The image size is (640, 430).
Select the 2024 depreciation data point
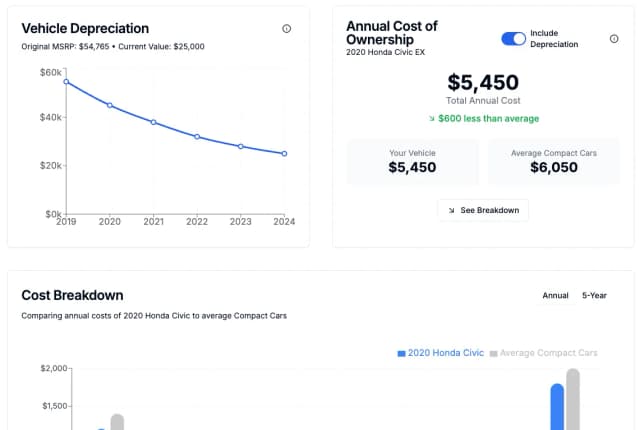click(284, 154)
